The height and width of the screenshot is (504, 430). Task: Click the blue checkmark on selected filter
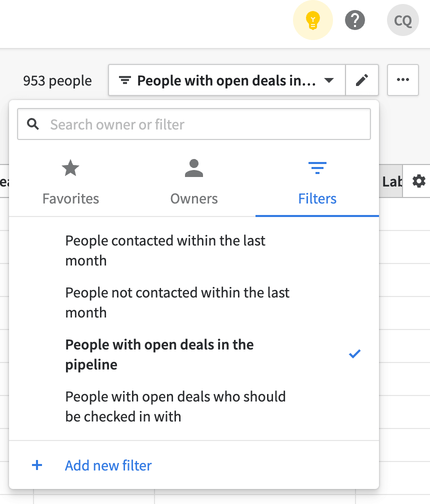[354, 354]
